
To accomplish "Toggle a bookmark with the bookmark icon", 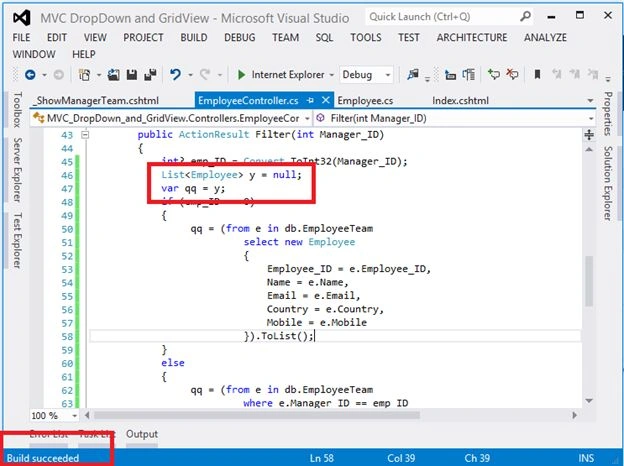I will coord(537,74).
